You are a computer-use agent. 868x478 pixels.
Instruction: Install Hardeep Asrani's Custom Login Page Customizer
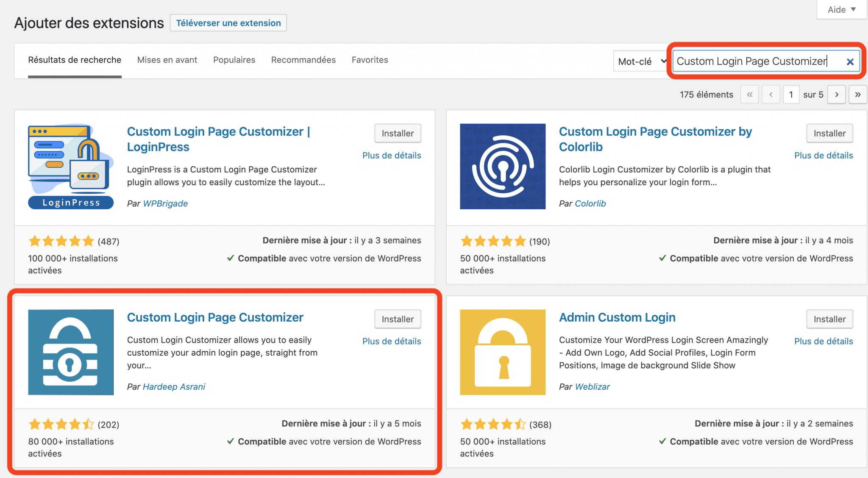point(398,319)
